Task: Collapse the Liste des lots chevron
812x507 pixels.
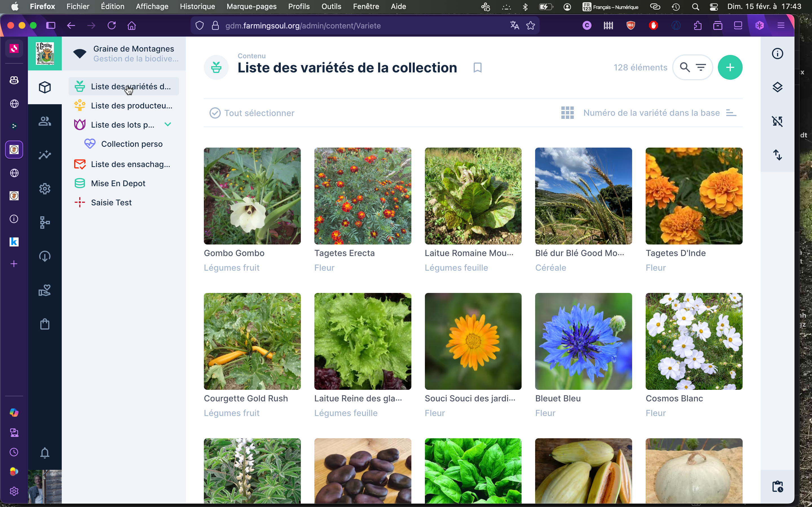Action: [x=168, y=124]
